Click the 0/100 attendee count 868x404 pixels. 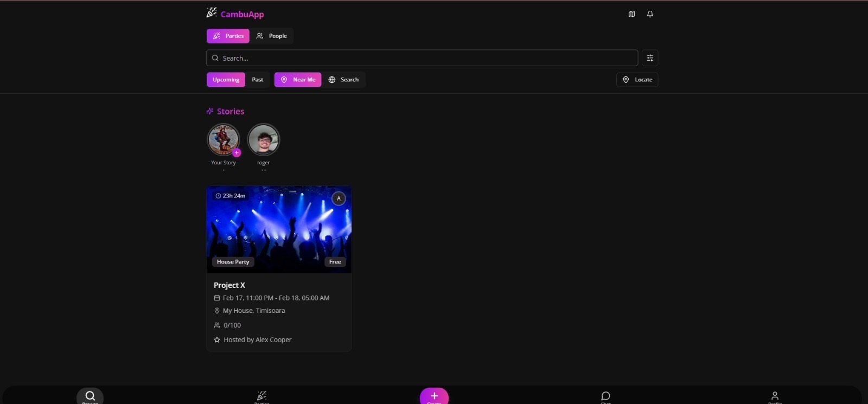232,325
